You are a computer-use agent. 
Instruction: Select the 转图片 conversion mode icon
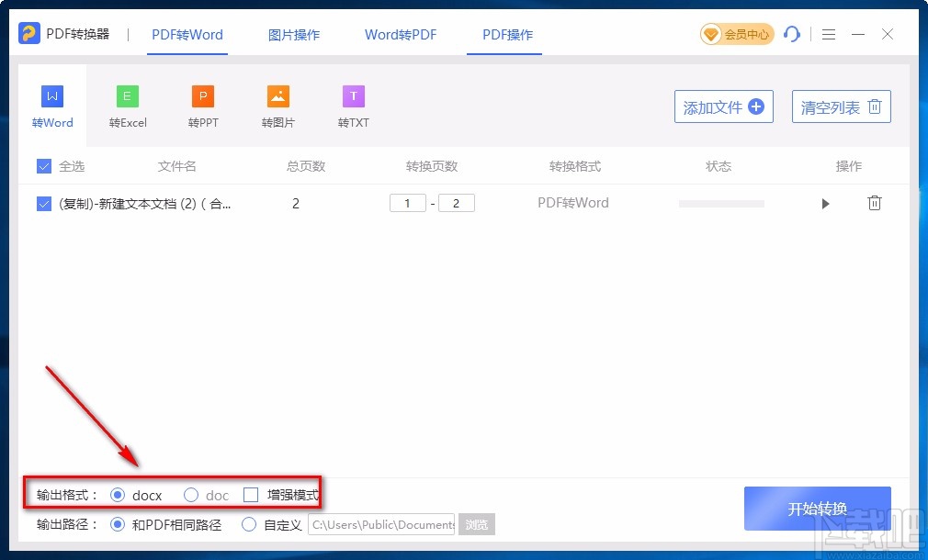click(277, 95)
